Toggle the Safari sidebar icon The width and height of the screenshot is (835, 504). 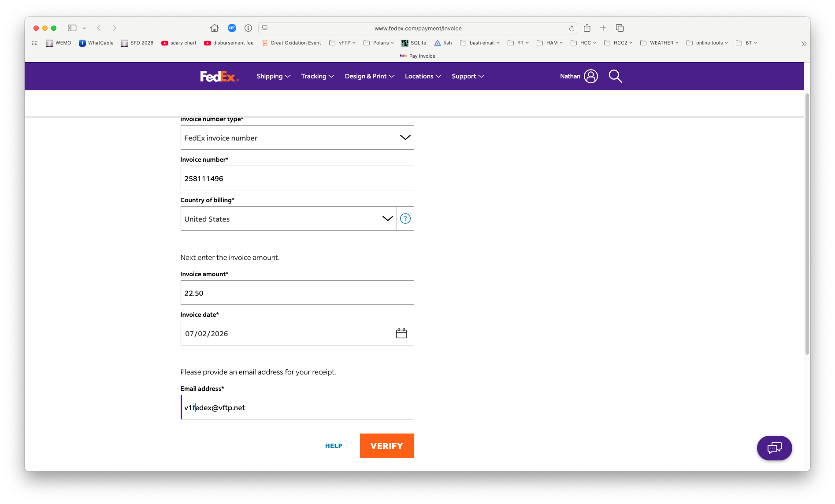click(72, 28)
